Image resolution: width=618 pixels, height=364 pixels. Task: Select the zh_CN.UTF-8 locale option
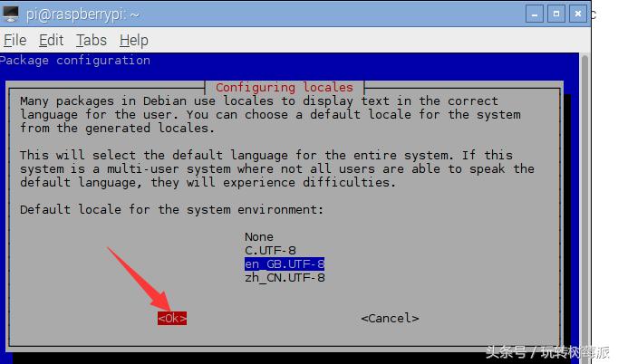pos(285,277)
